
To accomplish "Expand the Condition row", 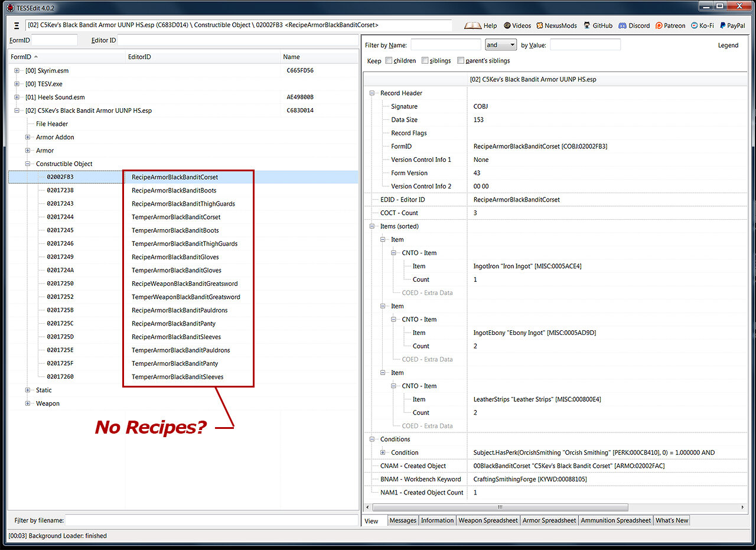I will pos(383,453).
